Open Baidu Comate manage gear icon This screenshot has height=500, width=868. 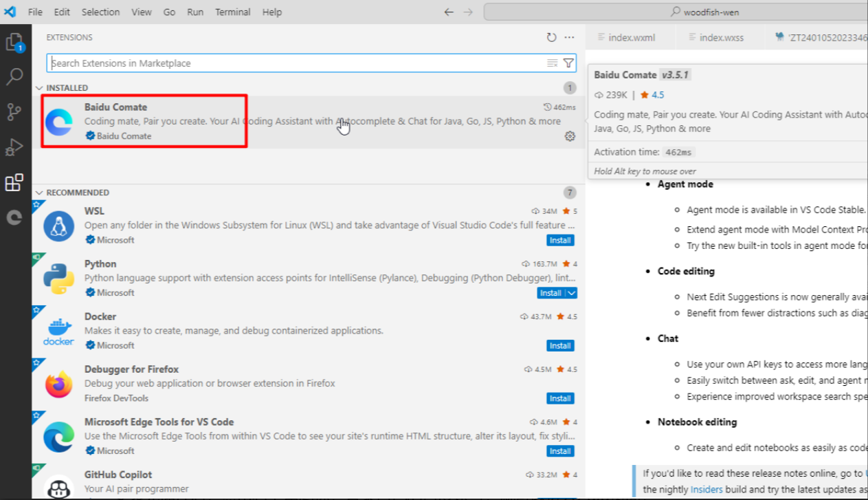click(x=570, y=136)
